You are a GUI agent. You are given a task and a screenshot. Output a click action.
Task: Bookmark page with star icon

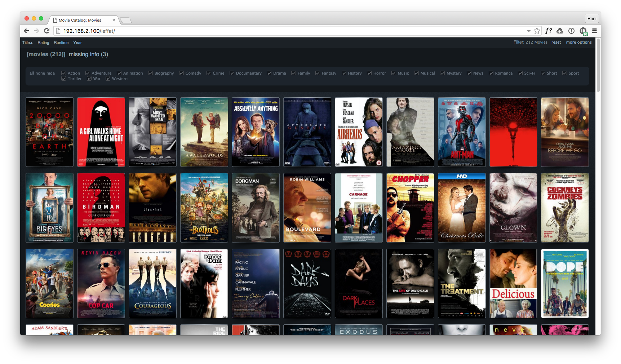[537, 31]
